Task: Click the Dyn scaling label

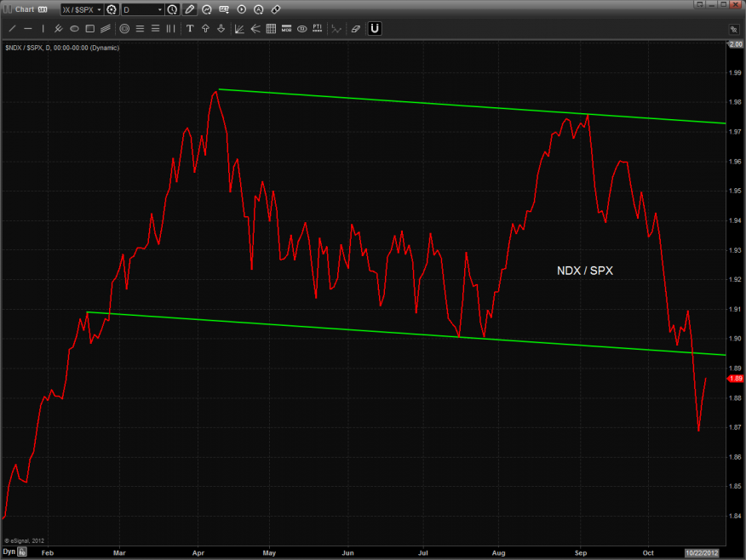Action: click(x=9, y=552)
